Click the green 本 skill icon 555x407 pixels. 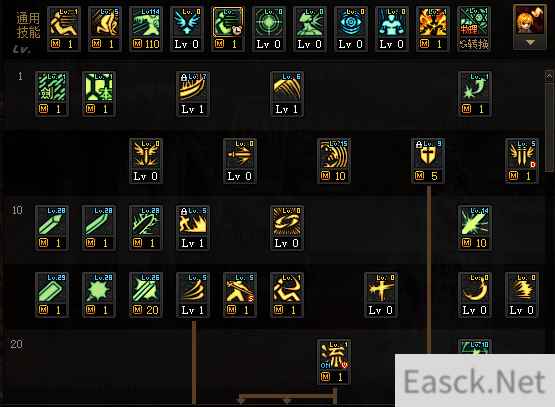99,94
